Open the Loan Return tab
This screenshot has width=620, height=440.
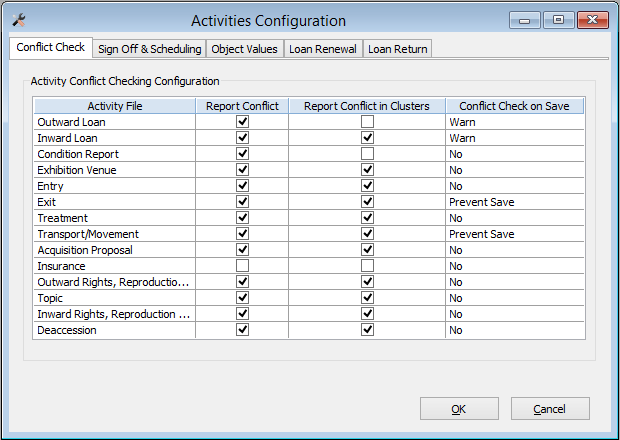397,49
